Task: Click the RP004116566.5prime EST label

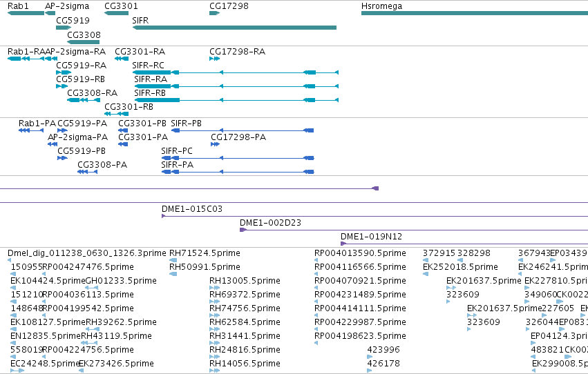Action: pos(360,267)
